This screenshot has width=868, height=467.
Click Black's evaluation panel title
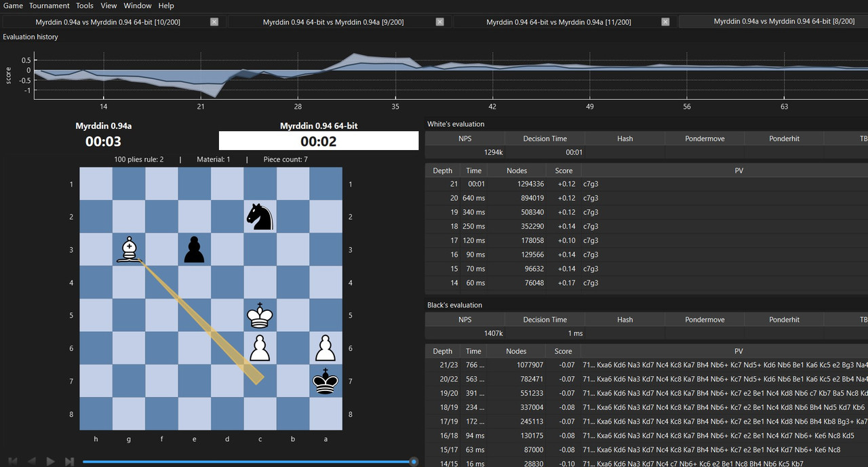455,305
